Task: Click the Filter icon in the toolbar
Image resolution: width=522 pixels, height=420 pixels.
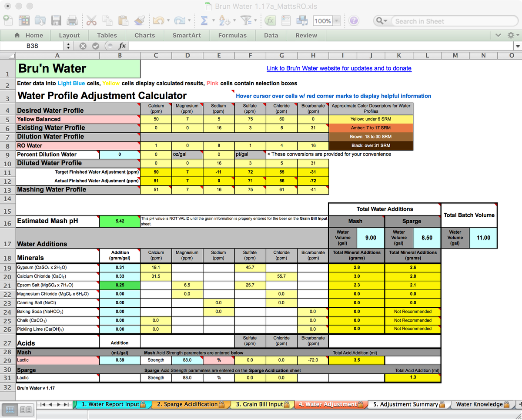Action: 246,20
